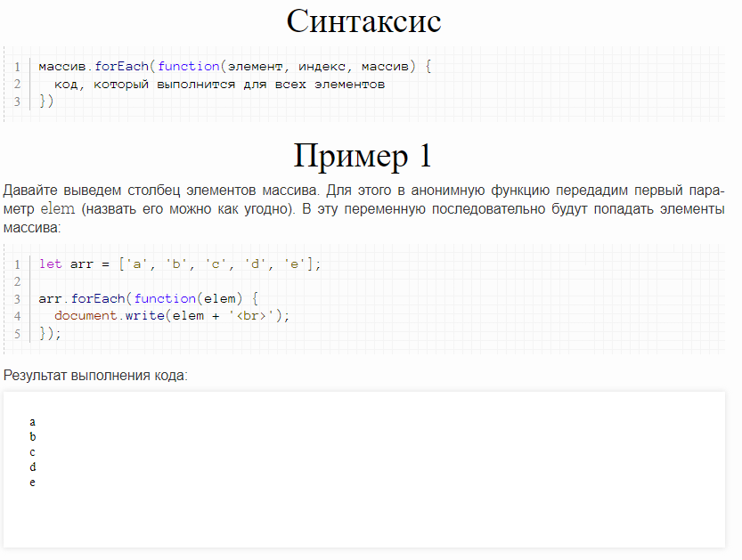Click "write" in the example code
Image resolution: width=742 pixels, height=560 pixels.
(x=144, y=315)
